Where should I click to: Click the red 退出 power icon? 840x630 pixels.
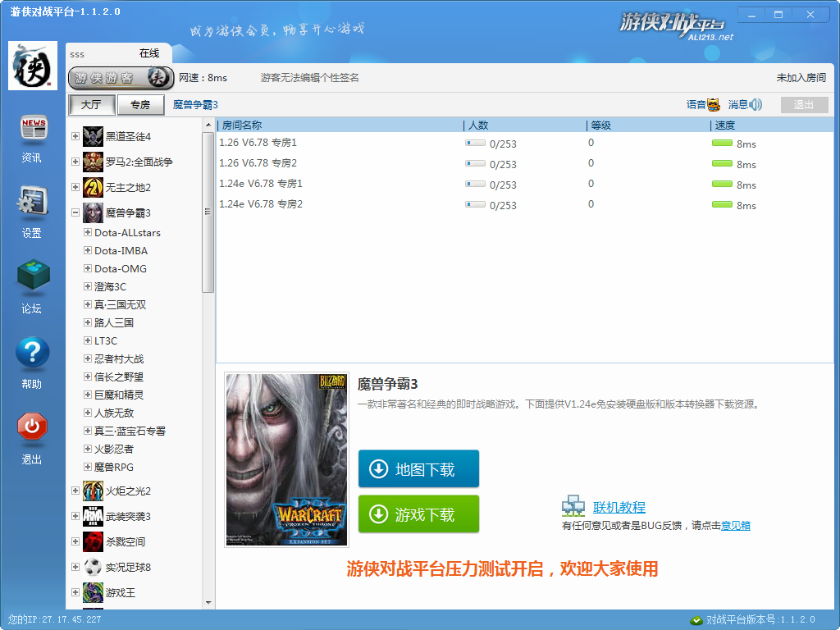pyautogui.click(x=32, y=427)
